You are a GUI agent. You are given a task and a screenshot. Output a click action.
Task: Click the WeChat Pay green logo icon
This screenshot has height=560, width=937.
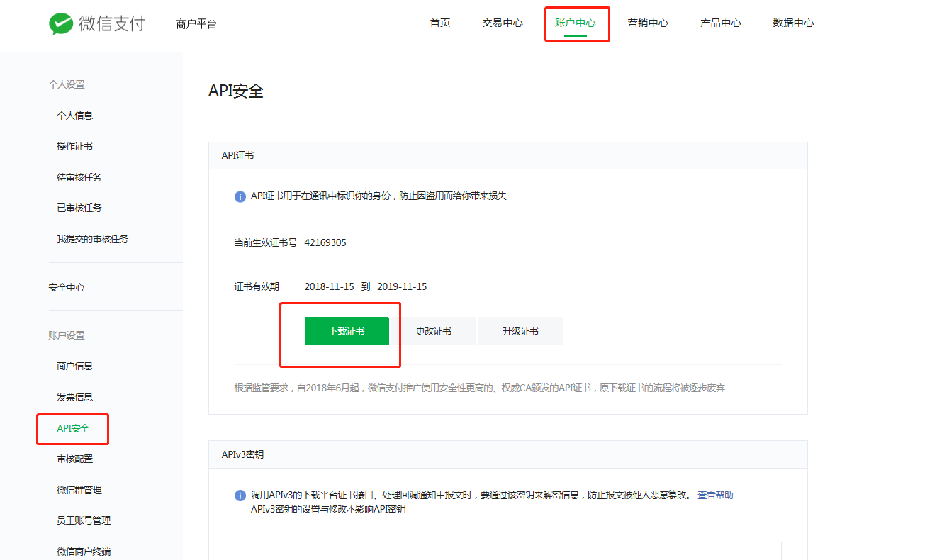pyautogui.click(x=61, y=23)
